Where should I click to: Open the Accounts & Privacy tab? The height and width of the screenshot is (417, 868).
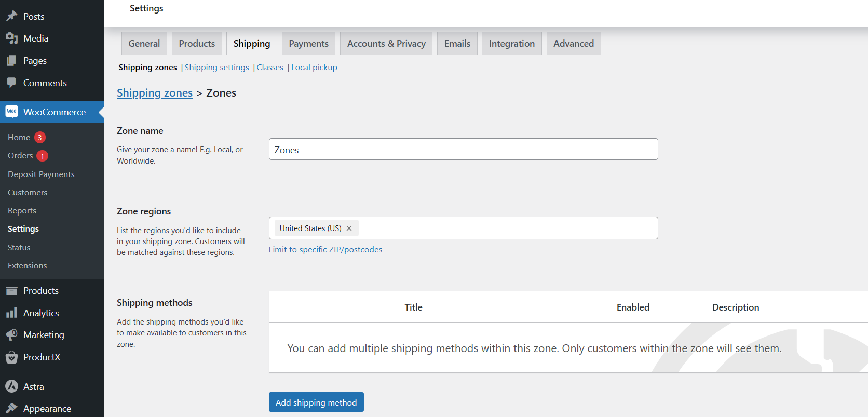pyautogui.click(x=386, y=44)
